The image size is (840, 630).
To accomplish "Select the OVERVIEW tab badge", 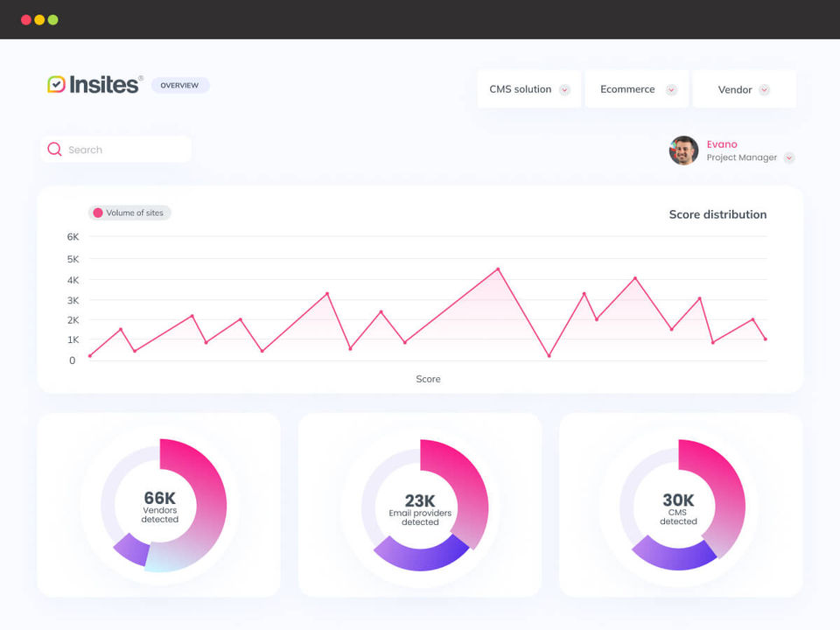I will click(x=180, y=85).
